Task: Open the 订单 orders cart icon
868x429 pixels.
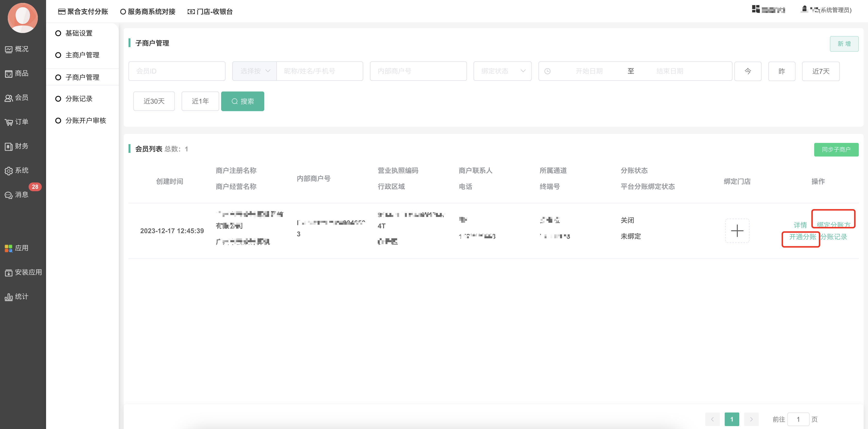Action: pos(9,122)
